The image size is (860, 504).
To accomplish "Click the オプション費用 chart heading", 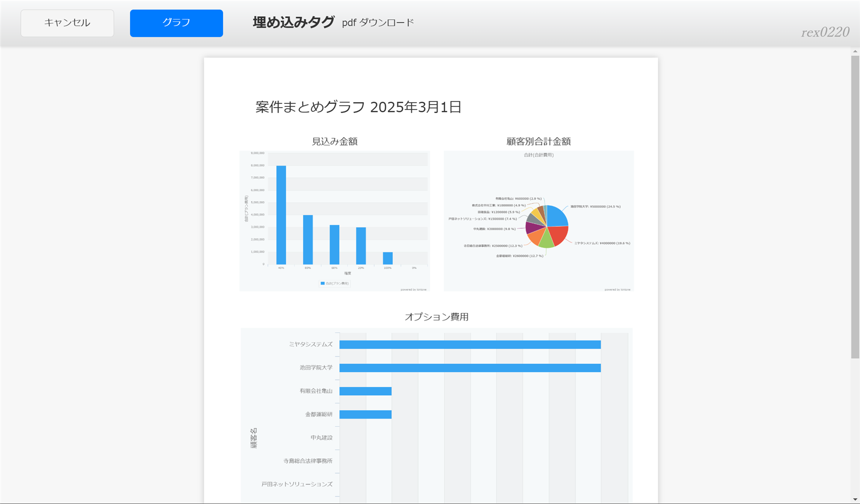I will pyautogui.click(x=437, y=317).
